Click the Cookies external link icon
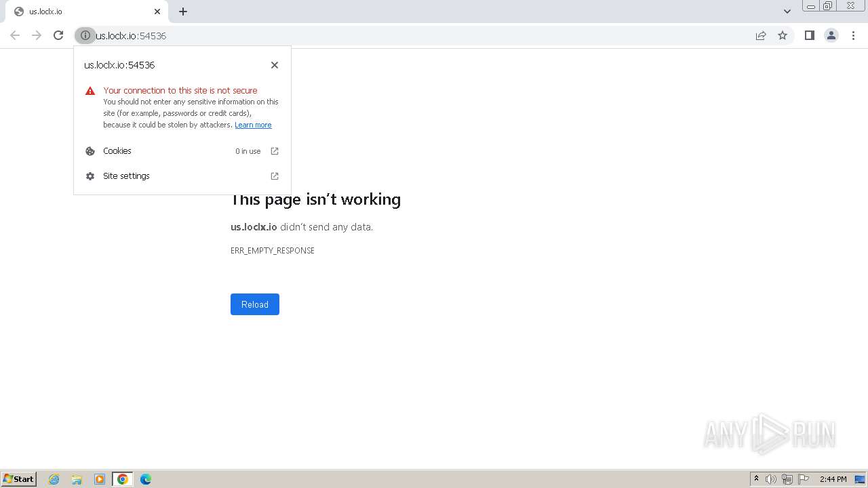Image resolution: width=868 pixels, height=488 pixels. click(x=275, y=151)
